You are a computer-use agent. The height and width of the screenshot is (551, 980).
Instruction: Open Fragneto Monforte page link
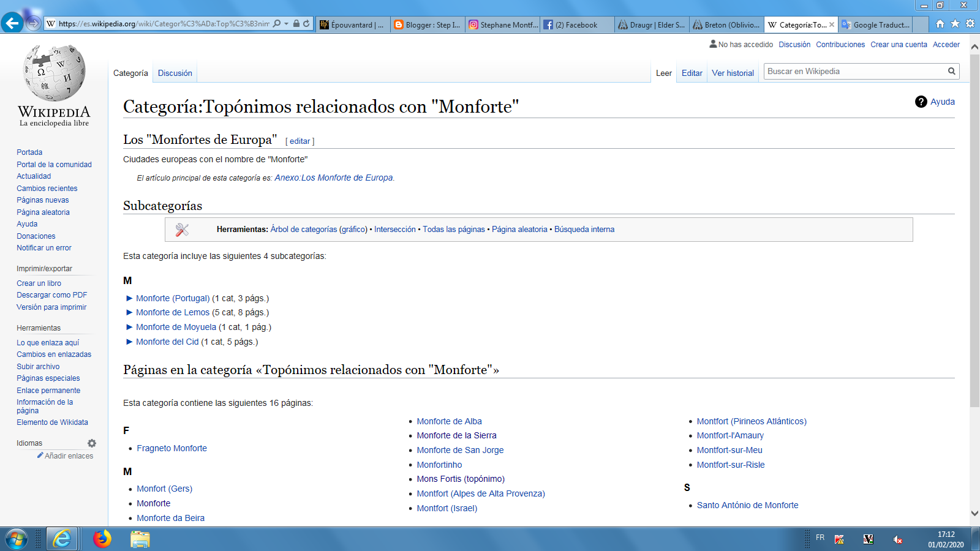(x=171, y=448)
